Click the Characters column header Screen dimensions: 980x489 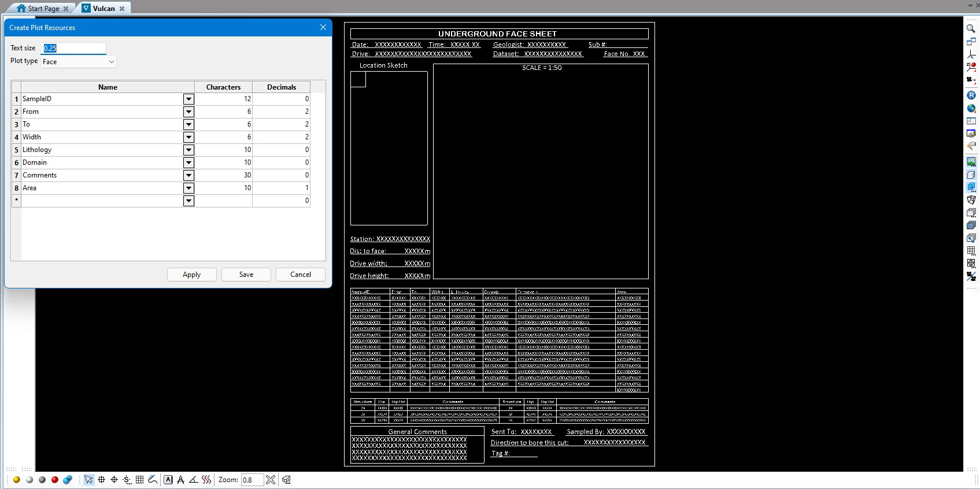pyautogui.click(x=223, y=87)
